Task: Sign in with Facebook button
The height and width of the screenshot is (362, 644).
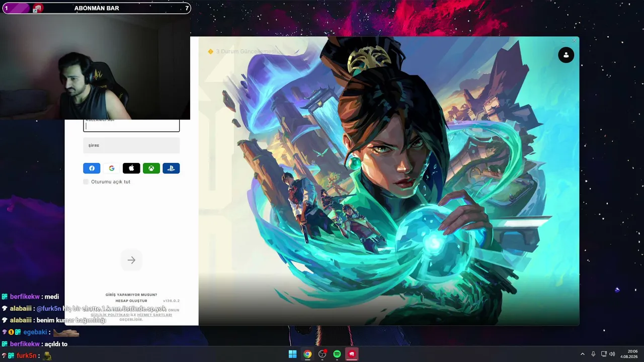Action: click(92, 168)
